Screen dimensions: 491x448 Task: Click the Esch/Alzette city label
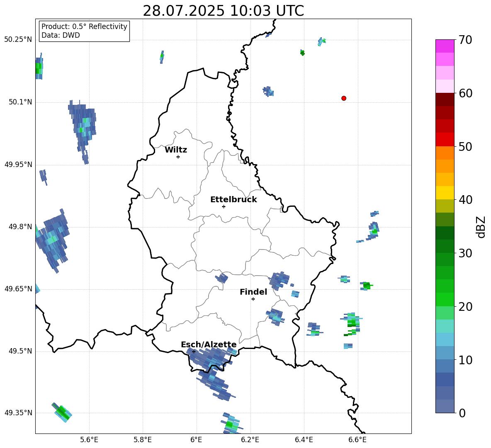click(x=209, y=344)
